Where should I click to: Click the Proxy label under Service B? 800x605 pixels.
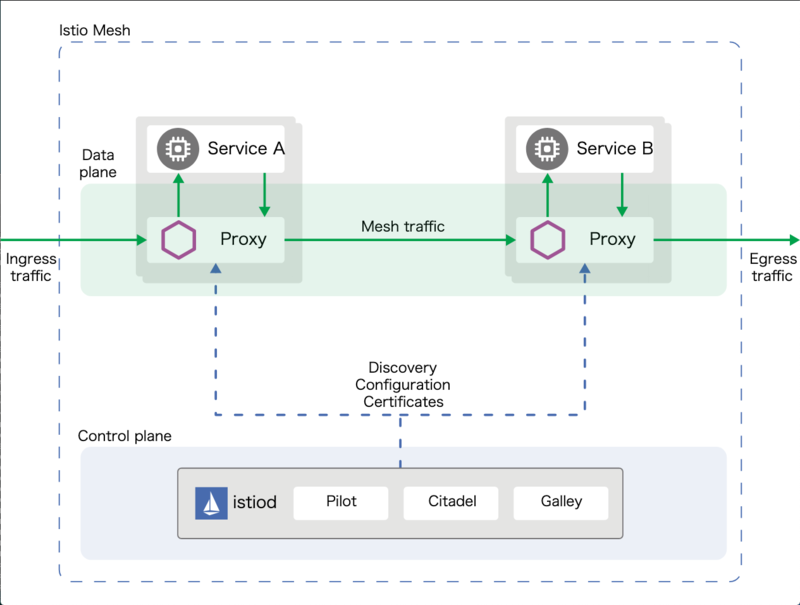(x=612, y=239)
